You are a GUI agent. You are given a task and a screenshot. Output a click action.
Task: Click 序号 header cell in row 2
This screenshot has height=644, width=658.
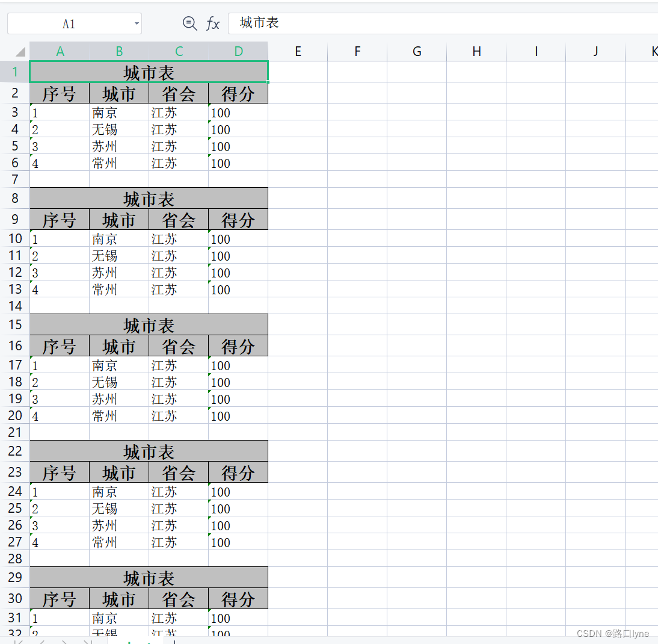point(60,93)
